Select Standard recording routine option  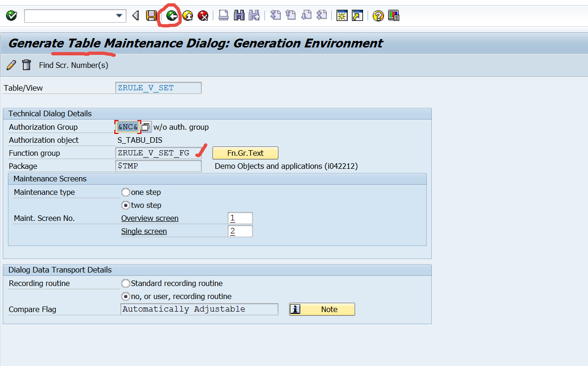click(x=126, y=283)
